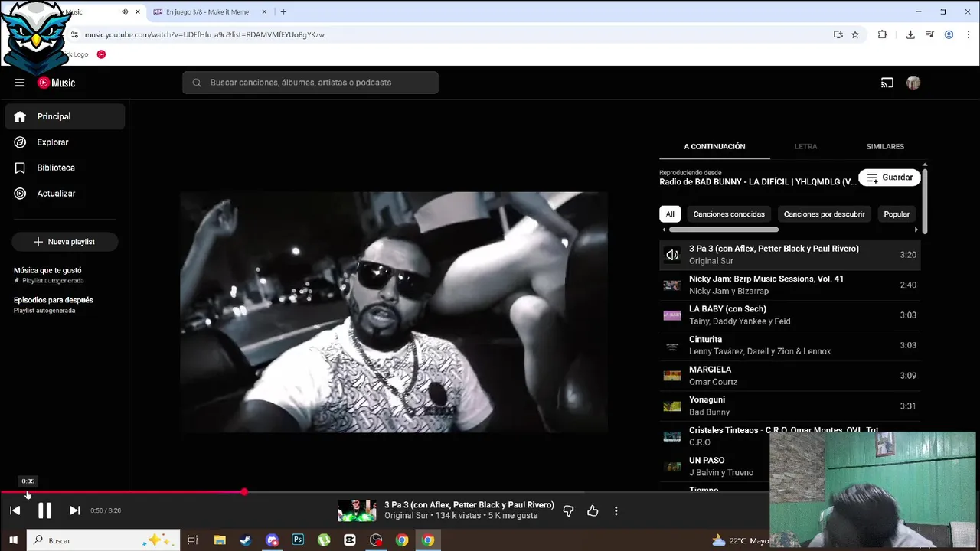This screenshot has width=980, height=551.
Task: Select the All filter chip
Action: pos(670,214)
